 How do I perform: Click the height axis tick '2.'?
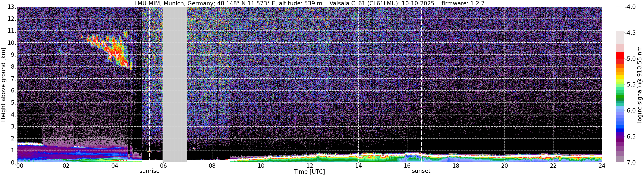click(x=13, y=138)
